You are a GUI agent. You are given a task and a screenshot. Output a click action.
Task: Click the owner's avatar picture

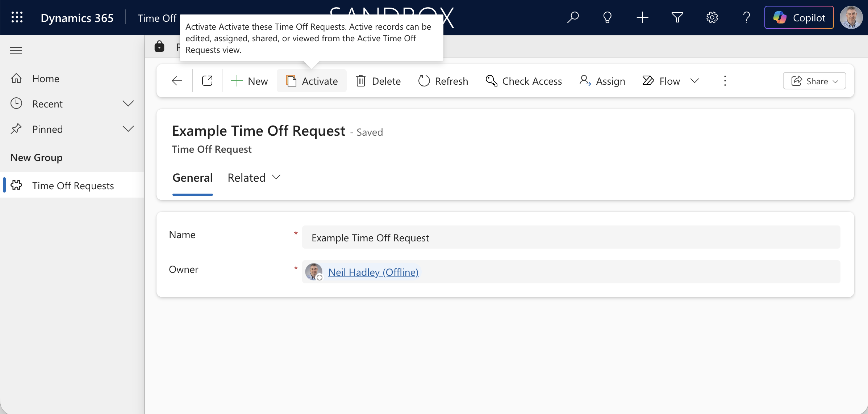pyautogui.click(x=313, y=272)
